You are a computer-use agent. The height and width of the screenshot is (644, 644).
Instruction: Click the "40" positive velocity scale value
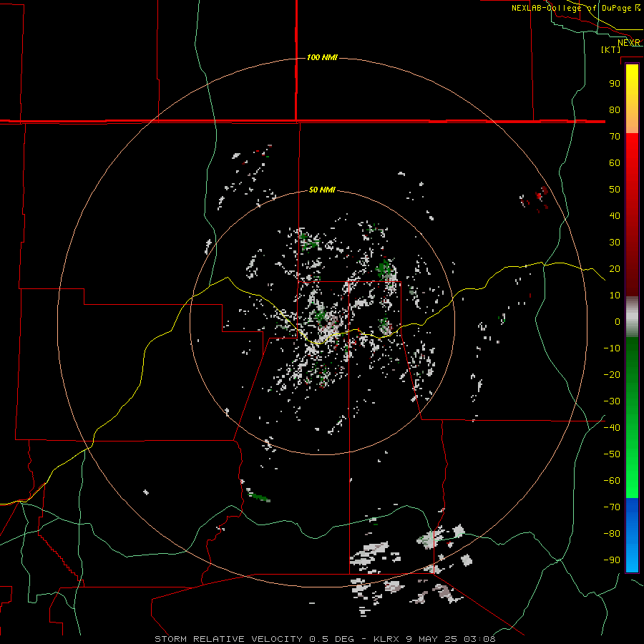tap(615, 215)
